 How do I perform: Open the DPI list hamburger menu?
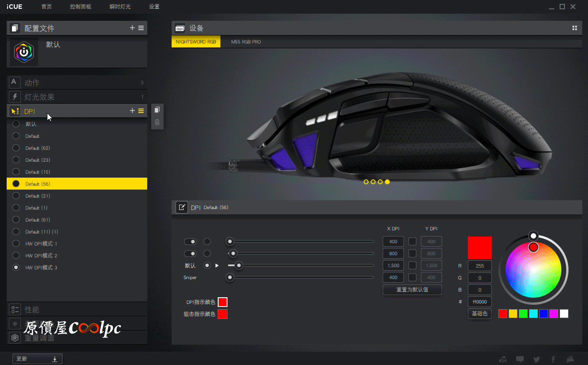point(141,111)
